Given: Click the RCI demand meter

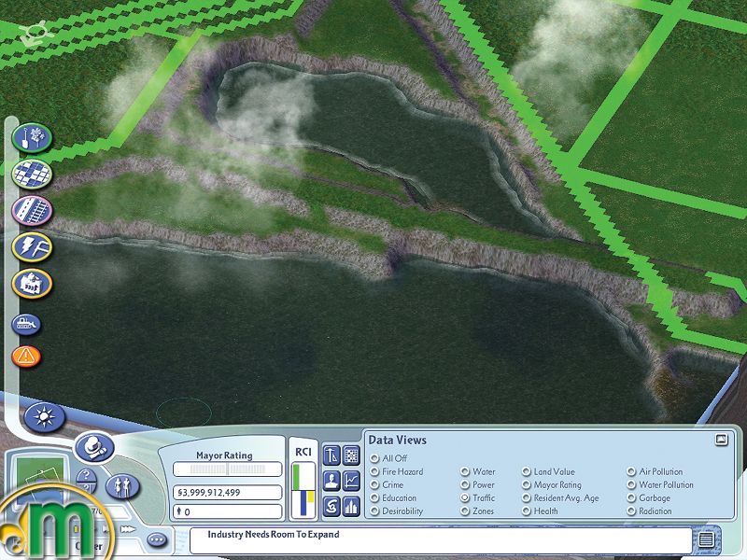Looking at the screenshot, I should [x=303, y=490].
